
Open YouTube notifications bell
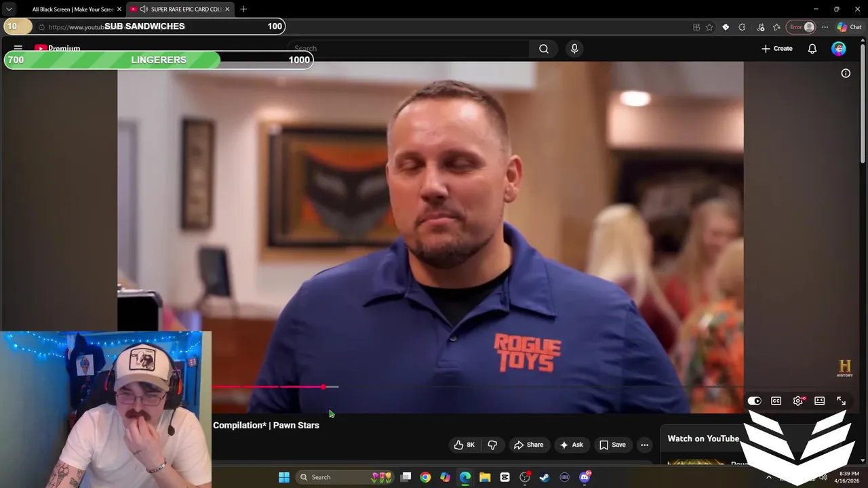(812, 49)
